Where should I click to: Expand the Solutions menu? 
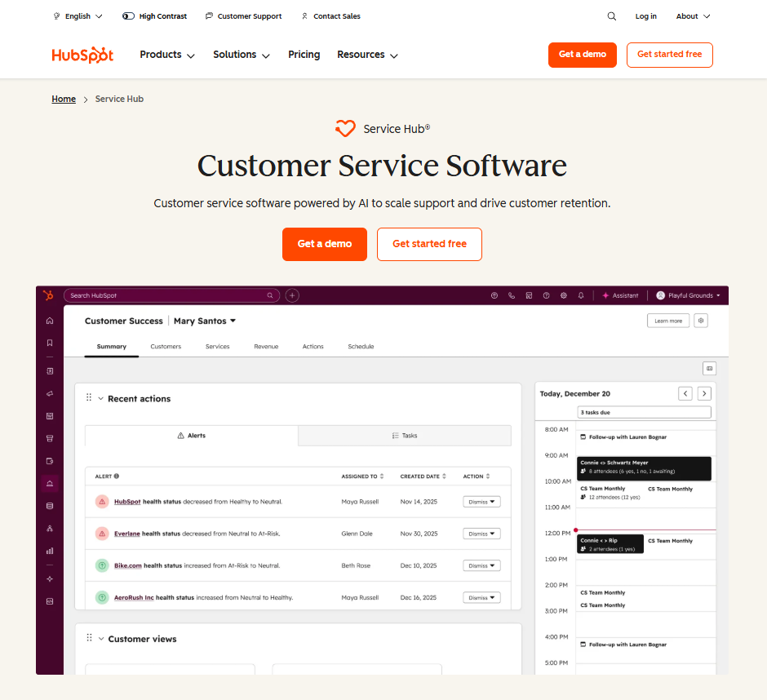242,55
